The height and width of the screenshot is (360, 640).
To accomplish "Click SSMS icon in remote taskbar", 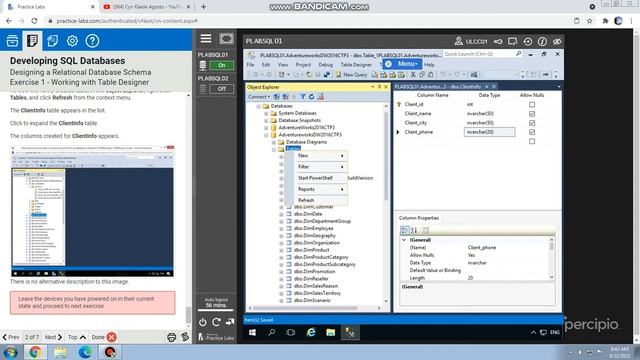I will click(350, 333).
